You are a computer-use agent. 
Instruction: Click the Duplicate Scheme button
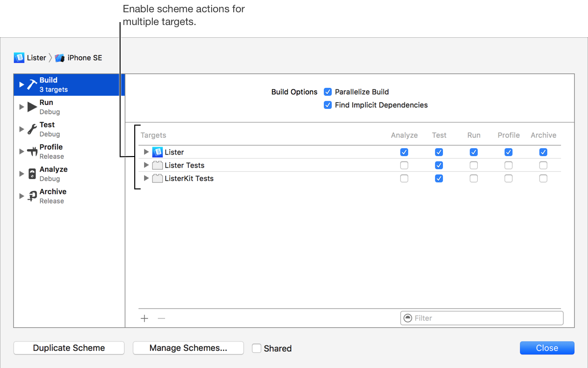(69, 348)
